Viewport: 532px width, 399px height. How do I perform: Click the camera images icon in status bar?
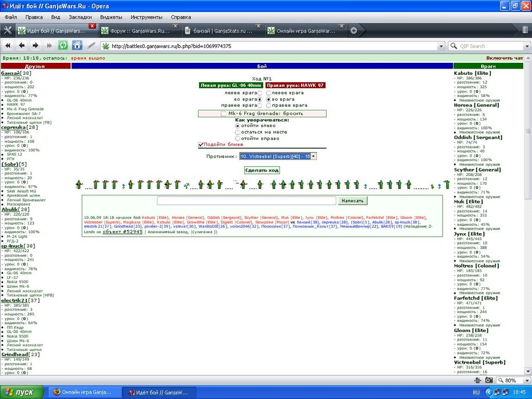(489, 380)
